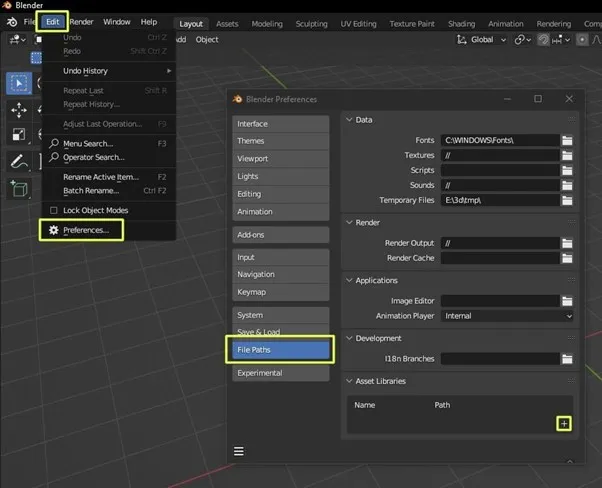Viewport: 602px width, 488px height.
Task: Select the Add Cube tool
Action: tap(19, 189)
